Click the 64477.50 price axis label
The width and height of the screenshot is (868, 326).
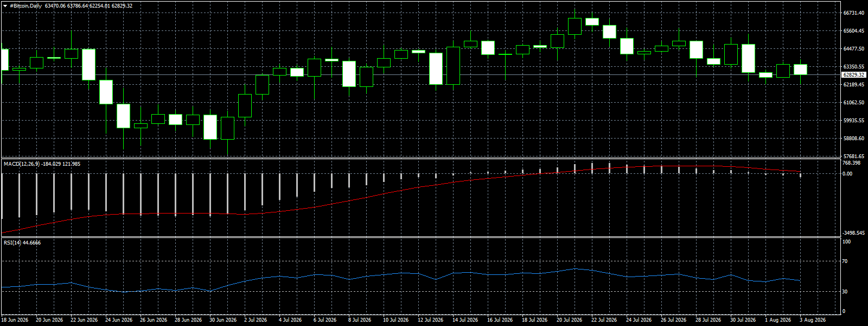pos(854,49)
